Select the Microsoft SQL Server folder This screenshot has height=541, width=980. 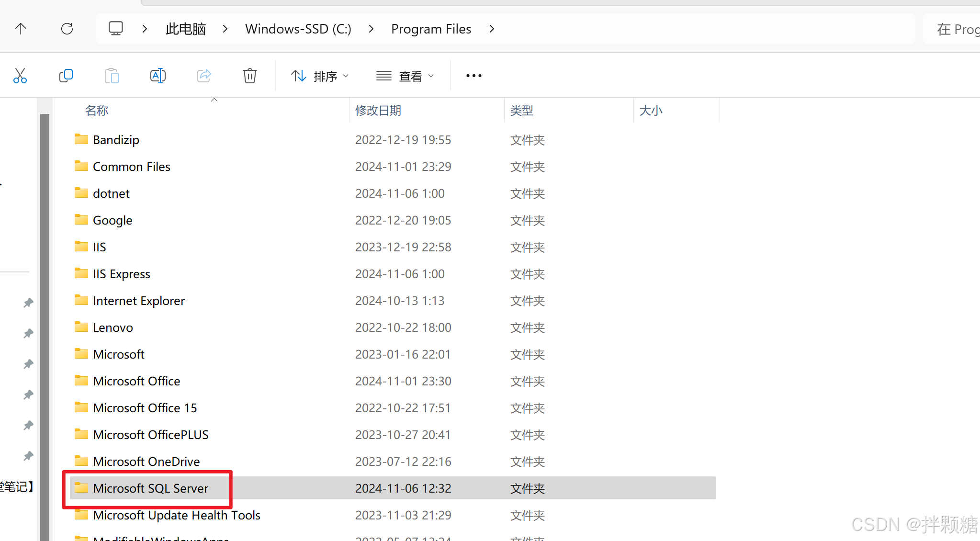(x=150, y=488)
